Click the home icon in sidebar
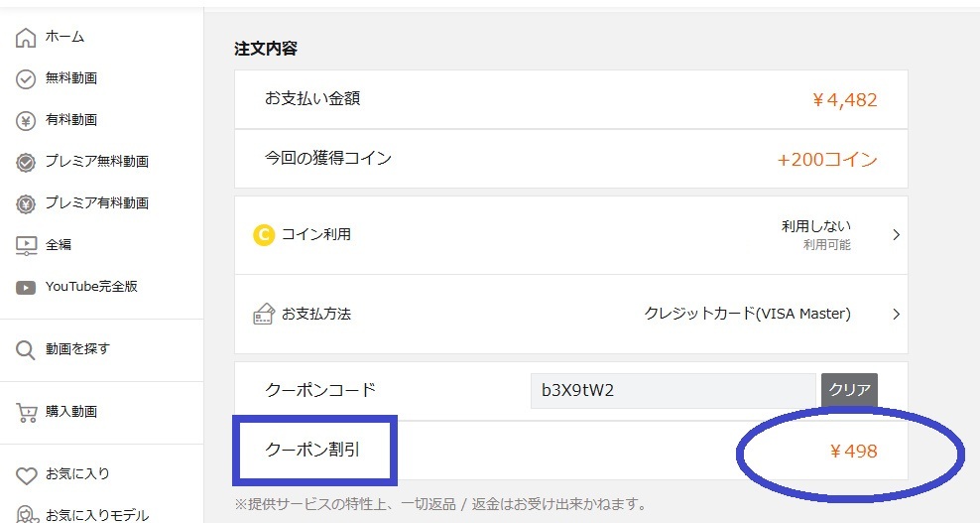The image size is (980, 523). [26, 38]
